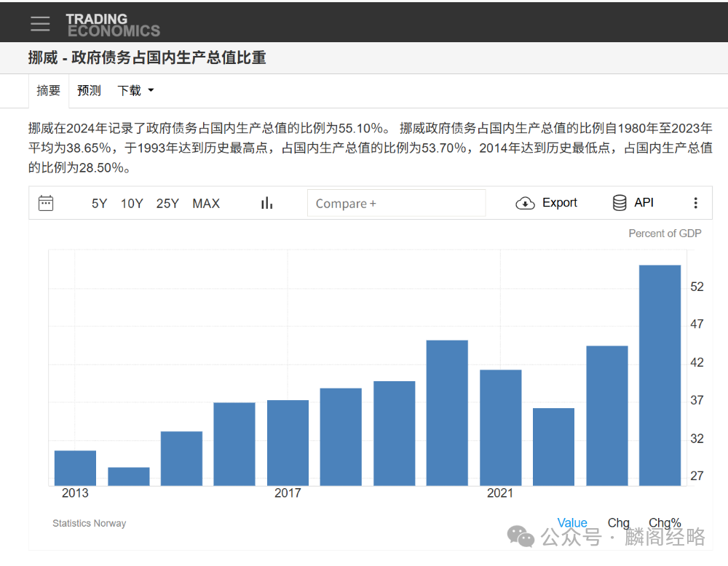
Task: Click the tallest 2024 bar in the chart
Action: coord(660,375)
